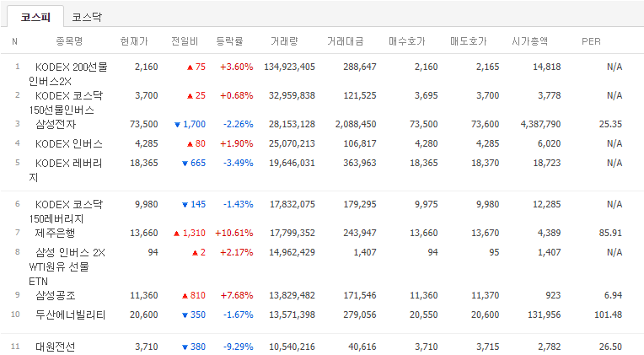Viewport: 644px width, 355px height.
Task: Select the volume 14,962,429
Action: (292, 252)
